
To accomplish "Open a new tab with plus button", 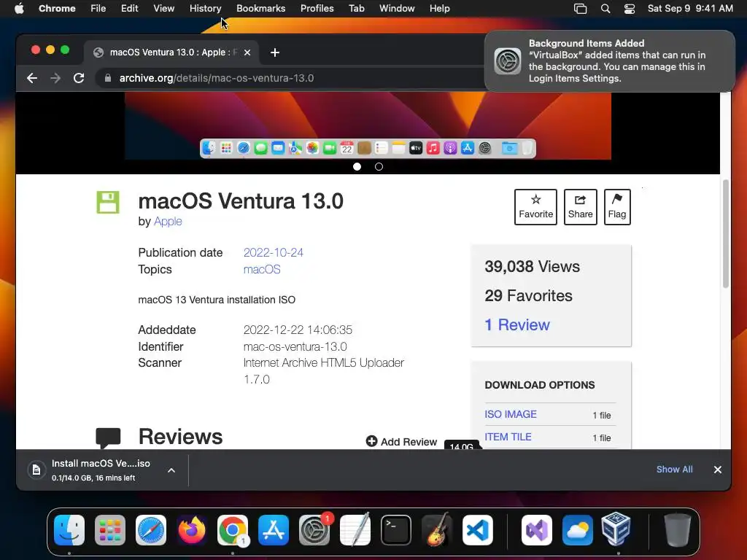I will pos(275,52).
